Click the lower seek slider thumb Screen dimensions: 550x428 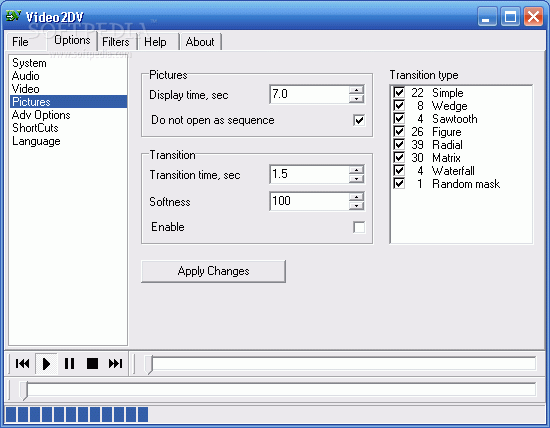tap(24, 390)
